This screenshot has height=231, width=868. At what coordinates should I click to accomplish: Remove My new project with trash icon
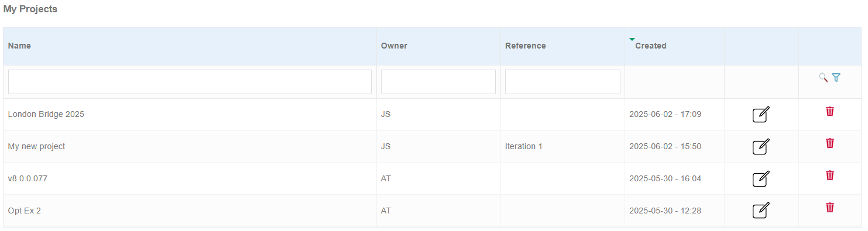click(x=830, y=143)
